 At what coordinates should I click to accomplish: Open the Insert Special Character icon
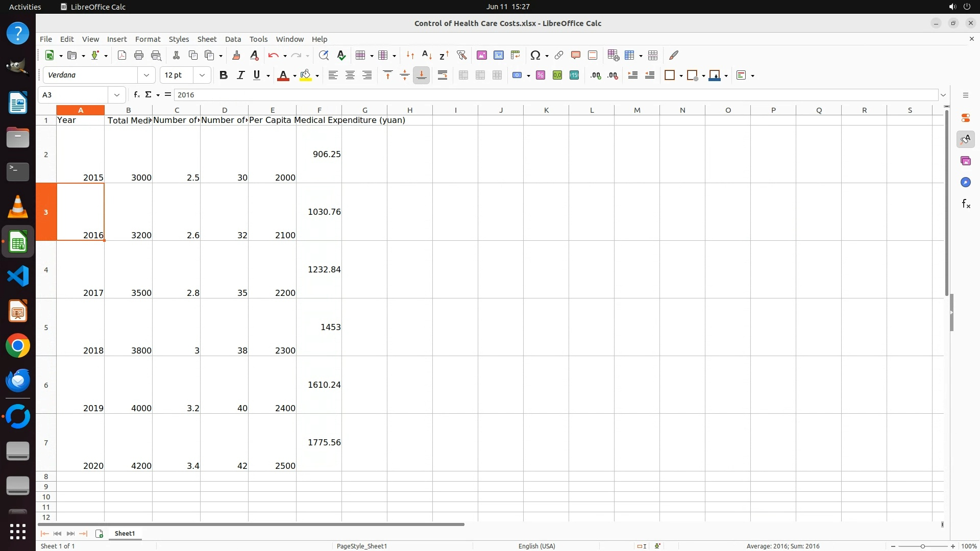coord(535,55)
